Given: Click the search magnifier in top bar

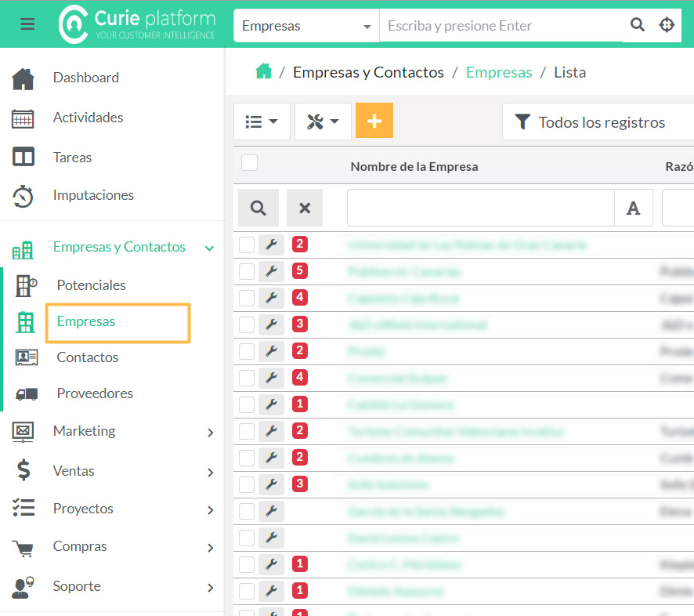Looking at the screenshot, I should [x=638, y=25].
